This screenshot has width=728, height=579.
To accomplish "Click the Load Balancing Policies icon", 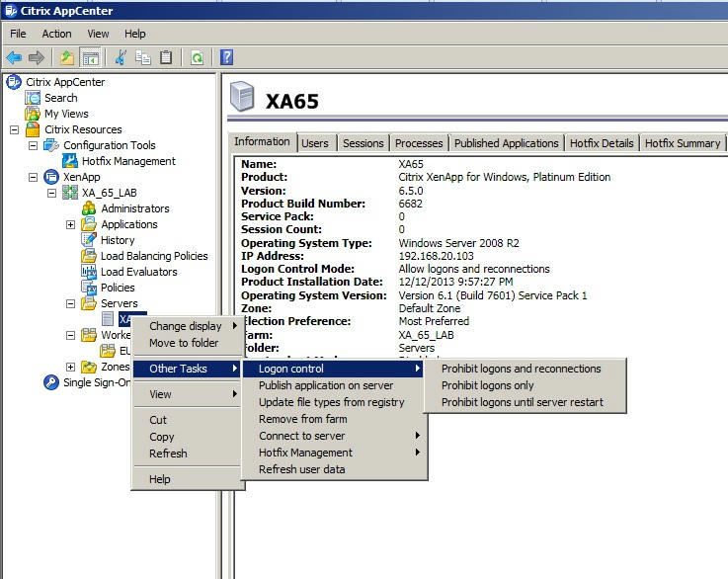I will click(89, 256).
